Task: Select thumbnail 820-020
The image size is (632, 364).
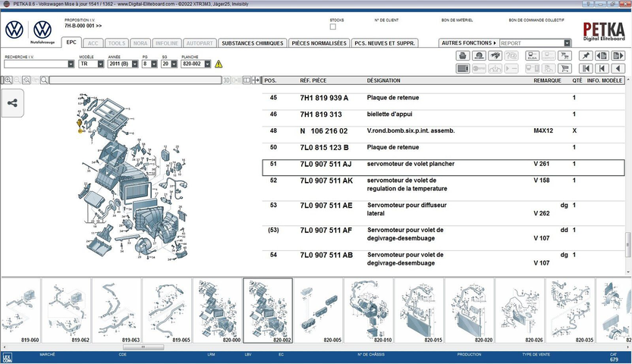Action: (x=470, y=310)
